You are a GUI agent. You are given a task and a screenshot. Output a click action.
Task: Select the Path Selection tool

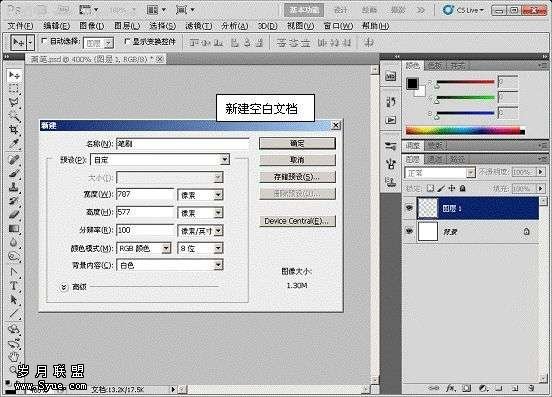coord(14,300)
